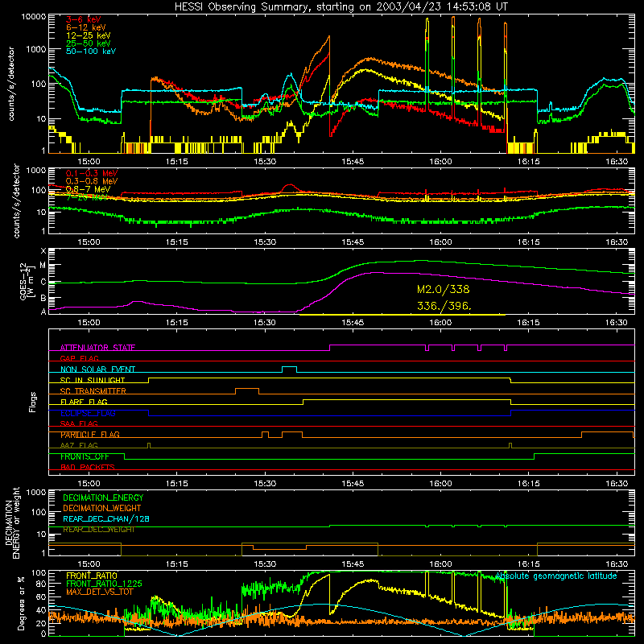Select the orange 6-12 keV legend label
The height and width of the screenshot is (644, 644).
(85, 27)
